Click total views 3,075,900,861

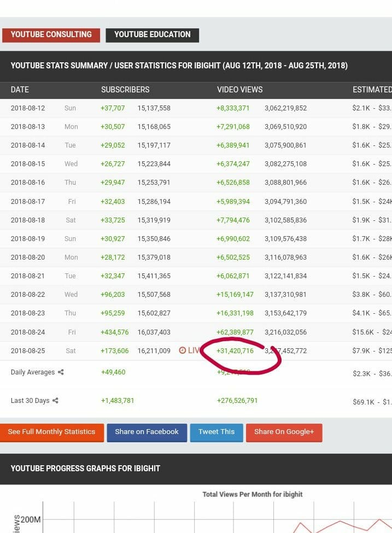point(285,145)
